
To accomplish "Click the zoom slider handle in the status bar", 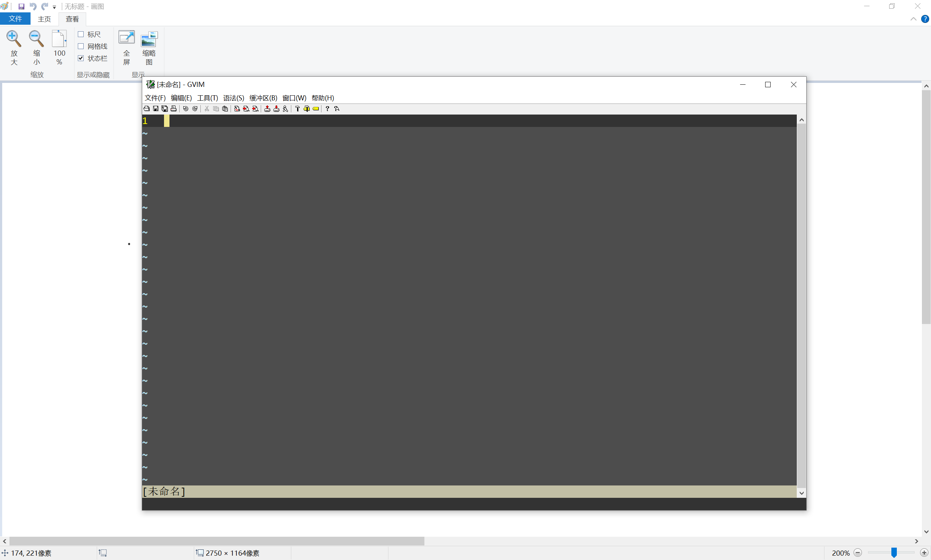I will pos(894,553).
